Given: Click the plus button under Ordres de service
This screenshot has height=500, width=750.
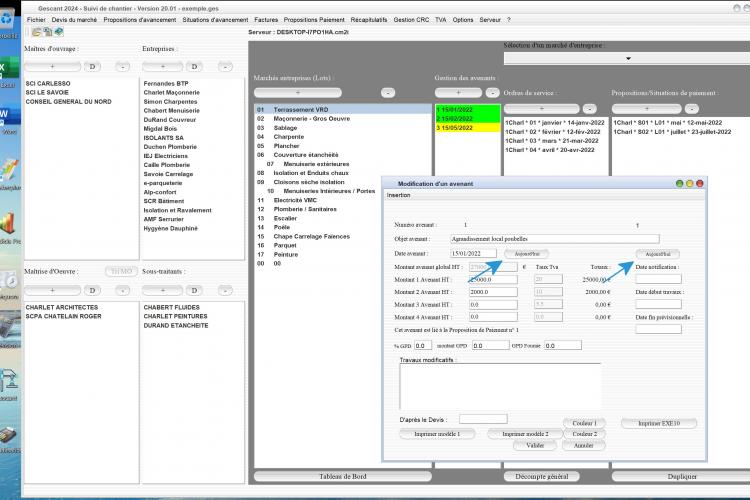Looking at the screenshot, I should point(541,109).
